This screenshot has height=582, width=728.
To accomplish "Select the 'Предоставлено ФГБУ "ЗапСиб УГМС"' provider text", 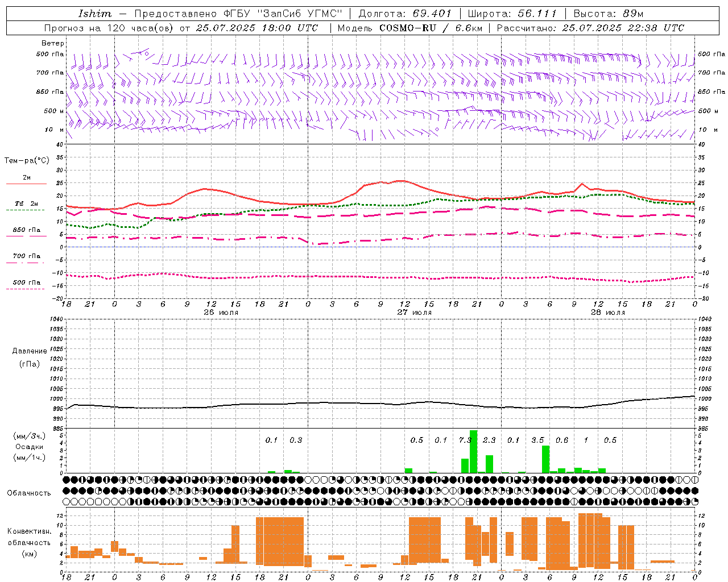I will (238, 14).
